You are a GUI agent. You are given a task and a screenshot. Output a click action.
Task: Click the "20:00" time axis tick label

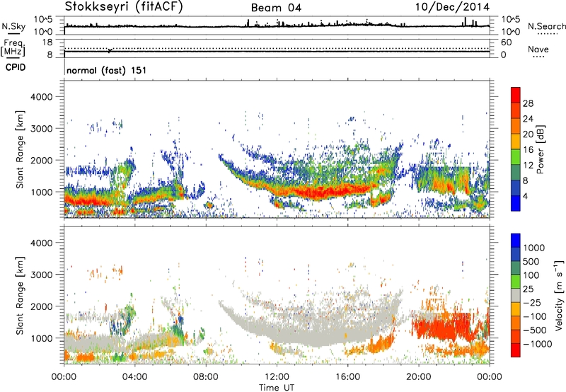(x=418, y=377)
